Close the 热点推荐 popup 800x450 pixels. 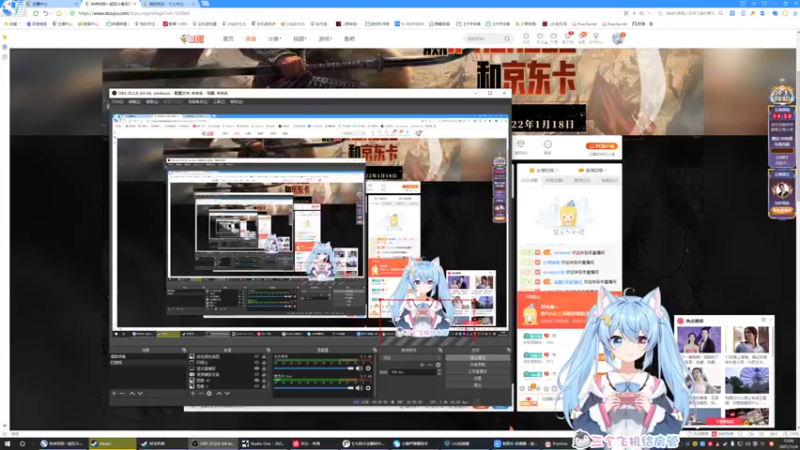tap(770, 320)
